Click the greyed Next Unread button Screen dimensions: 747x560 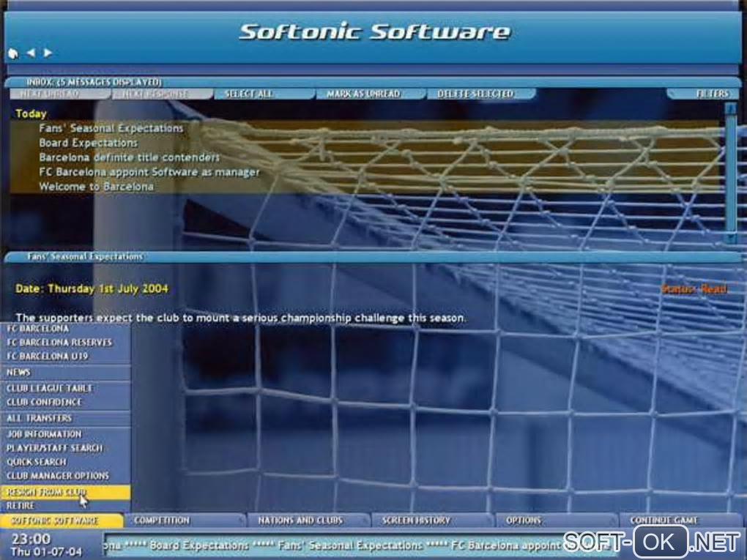(59, 94)
